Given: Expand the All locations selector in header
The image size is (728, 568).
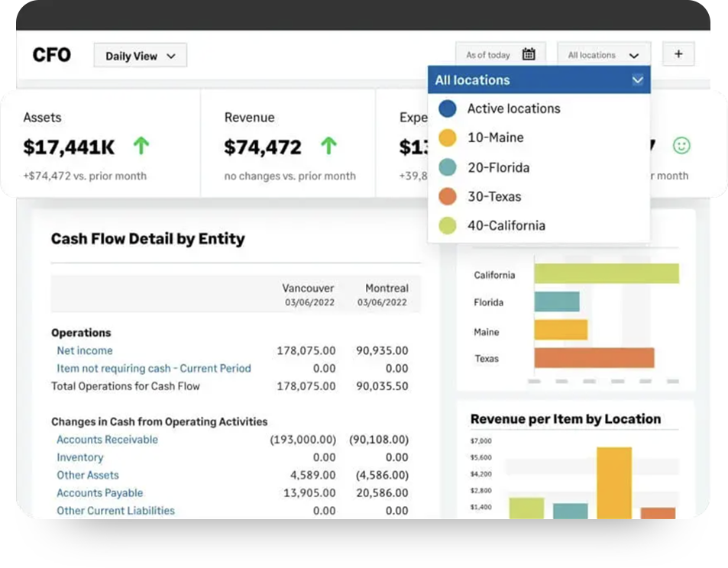Looking at the screenshot, I should click(x=603, y=55).
